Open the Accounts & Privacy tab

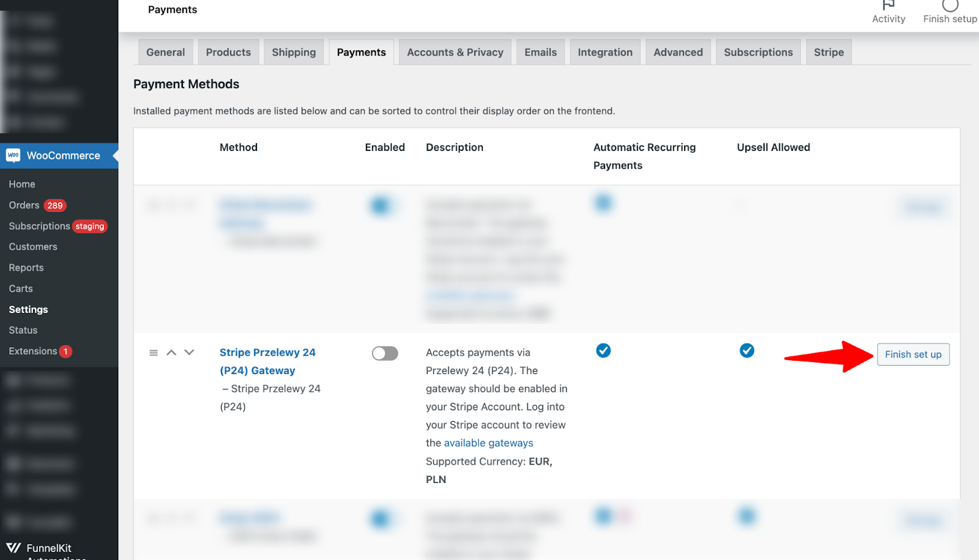(x=455, y=52)
